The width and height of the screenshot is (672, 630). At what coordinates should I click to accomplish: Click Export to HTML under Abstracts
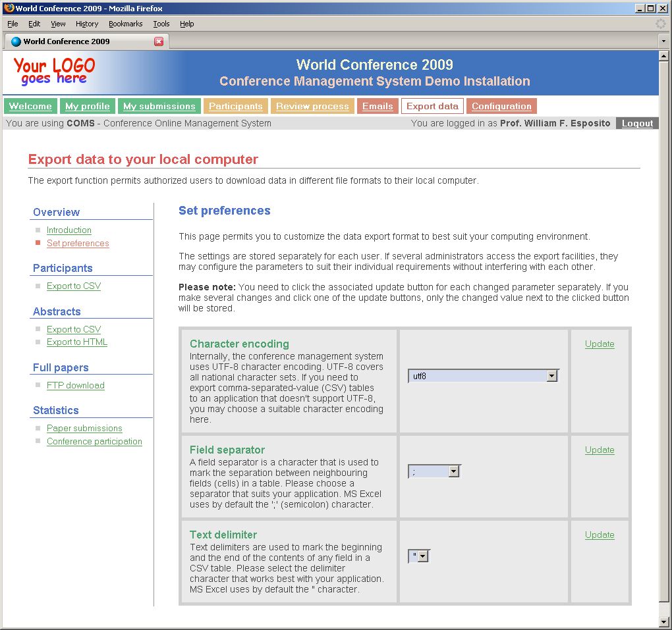pos(77,342)
